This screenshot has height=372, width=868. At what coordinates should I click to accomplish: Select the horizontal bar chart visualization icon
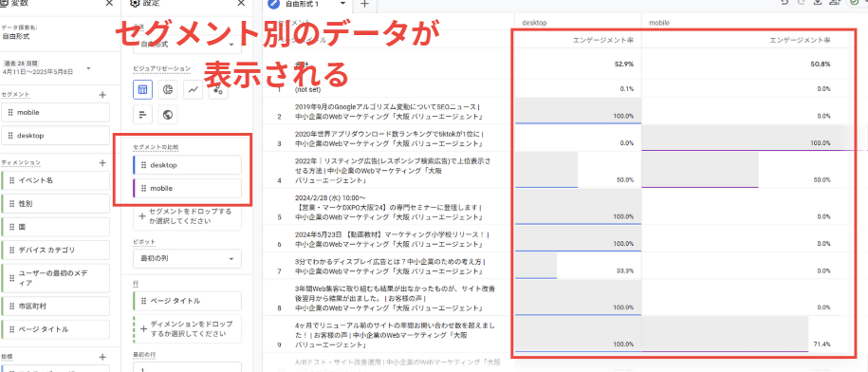pos(142,115)
